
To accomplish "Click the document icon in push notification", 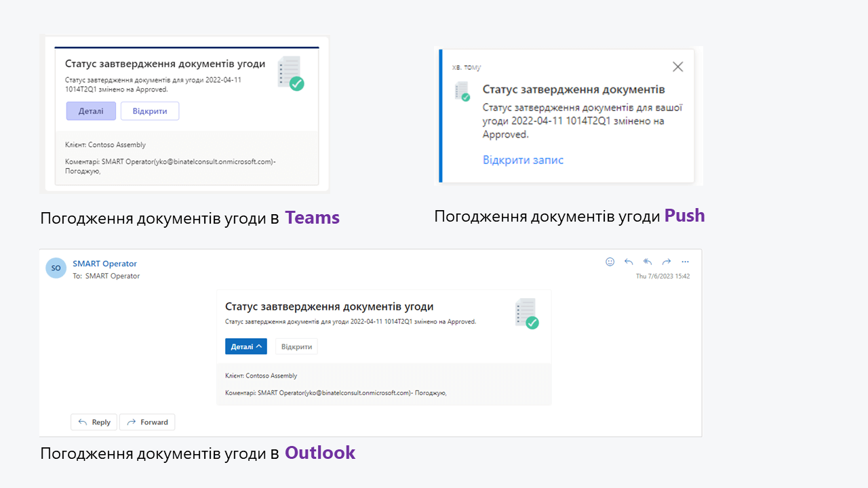I will click(x=462, y=91).
